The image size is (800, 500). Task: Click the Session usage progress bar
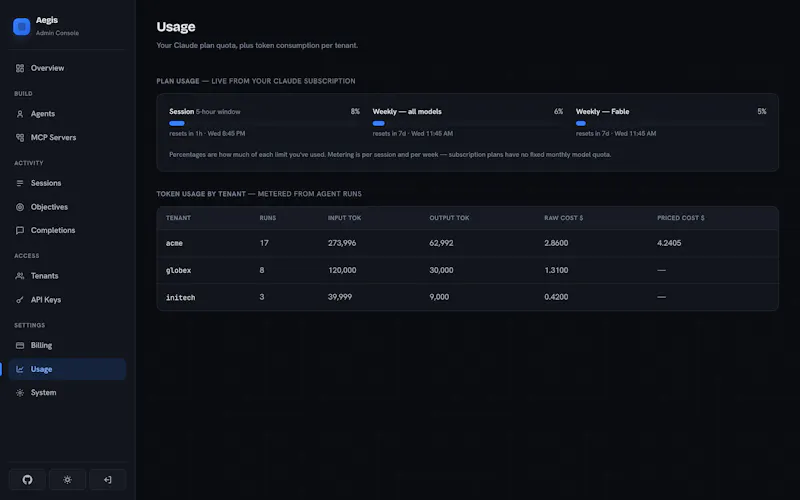coord(264,123)
